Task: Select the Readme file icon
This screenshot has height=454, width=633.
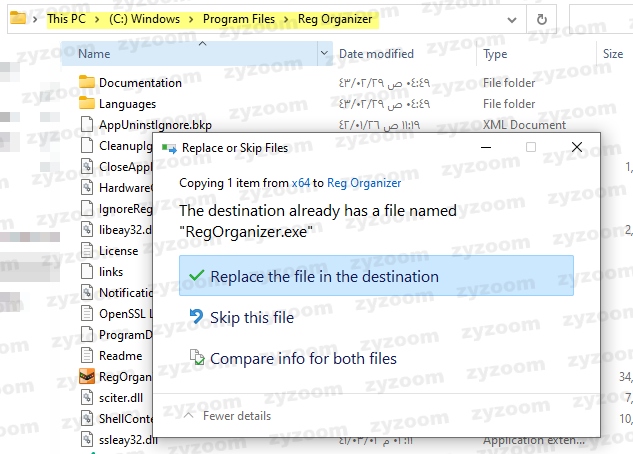Action: pyautogui.click(x=87, y=355)
